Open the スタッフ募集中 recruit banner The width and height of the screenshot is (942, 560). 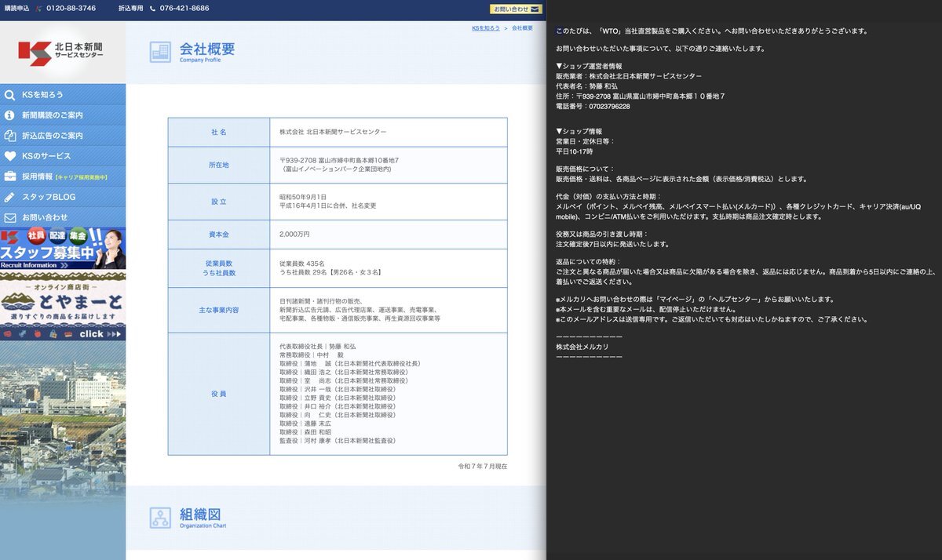pos(63,249)
